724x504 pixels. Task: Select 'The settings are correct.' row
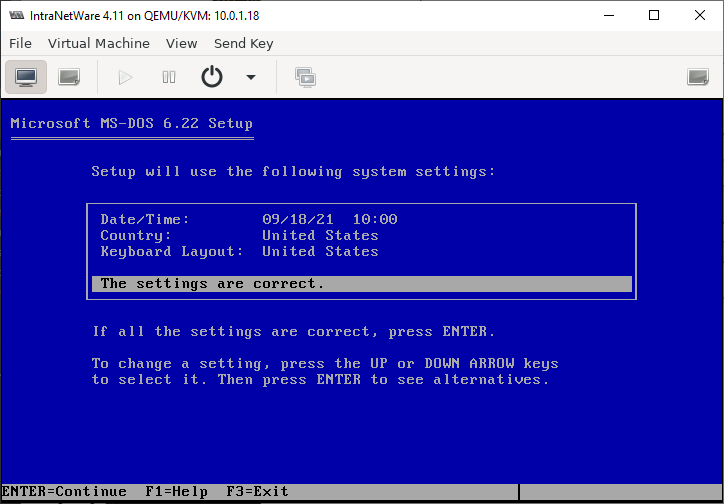point(362,284)
